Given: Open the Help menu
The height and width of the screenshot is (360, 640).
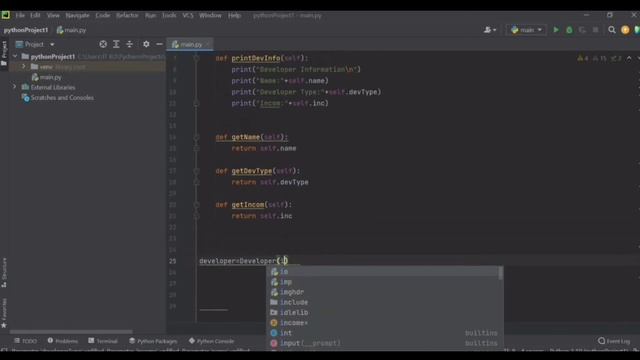Looking at the screenshot, I should pyautogui.click(x=234, y=15).
